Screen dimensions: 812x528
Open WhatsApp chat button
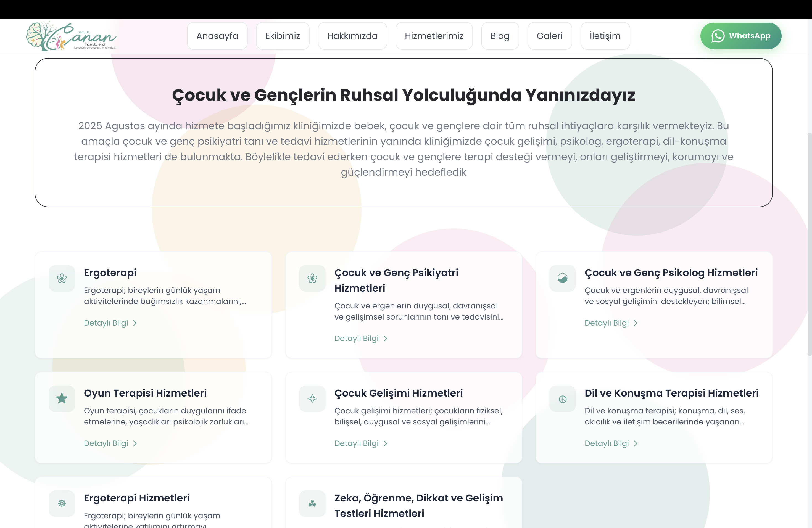tap(740, 36)
